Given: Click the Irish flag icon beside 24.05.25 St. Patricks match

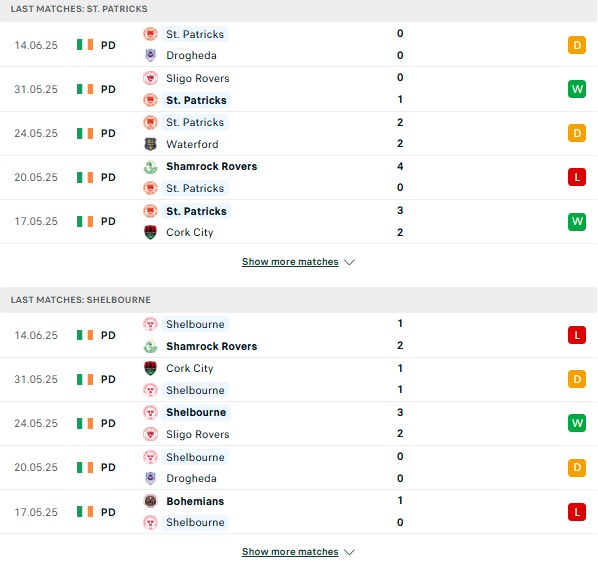Looking at the screenshot, I should point(85,133).
